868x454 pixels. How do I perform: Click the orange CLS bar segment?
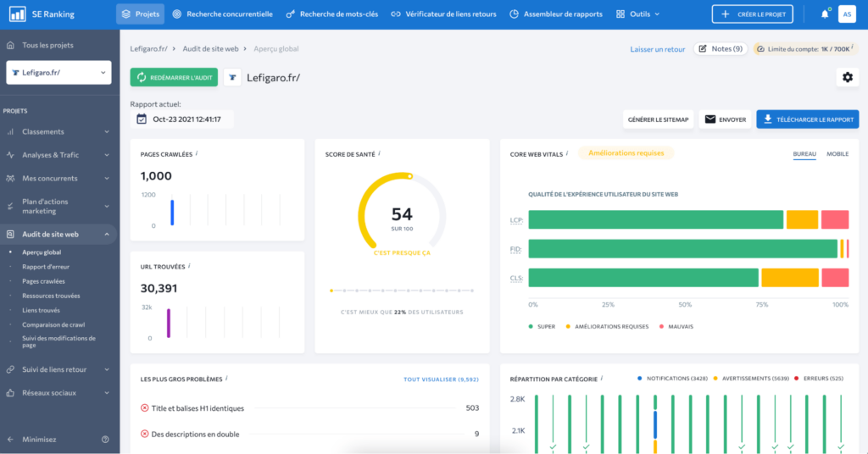[790, 278]
